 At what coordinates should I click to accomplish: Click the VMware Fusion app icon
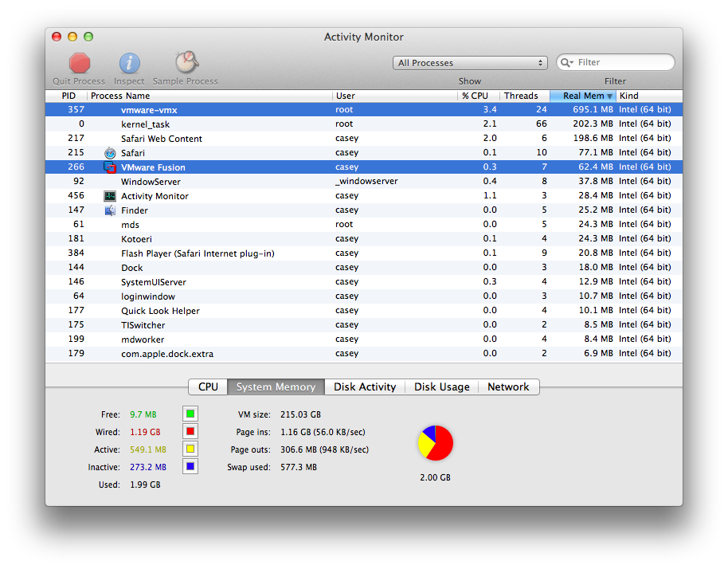tap(110, 167)
